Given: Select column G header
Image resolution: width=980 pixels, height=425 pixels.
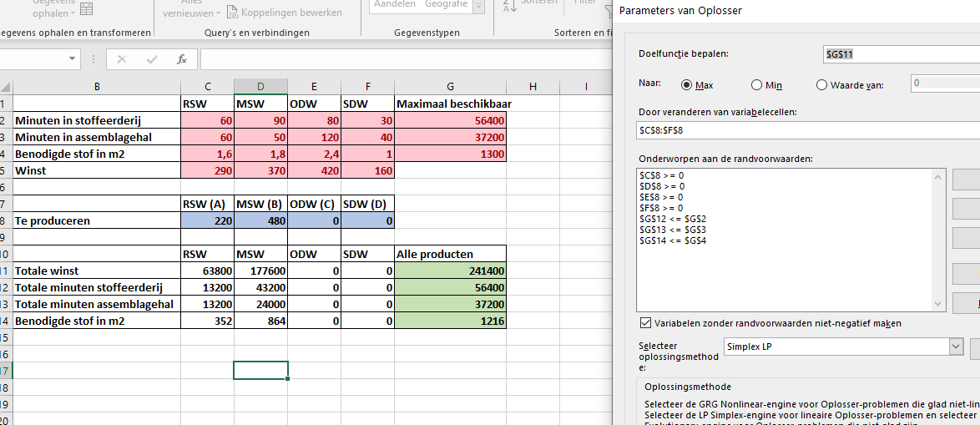Looking at the screenshot, I should click(450, 86).
